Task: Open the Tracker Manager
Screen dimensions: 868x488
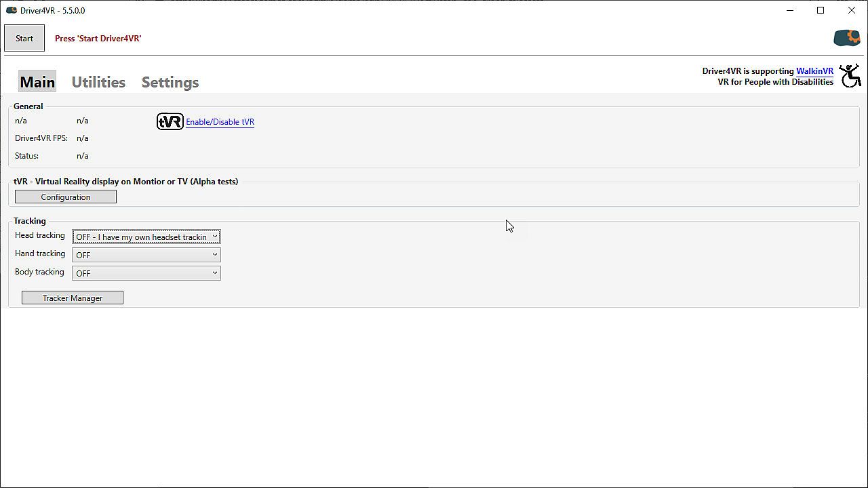Action: tap(73, 298)
